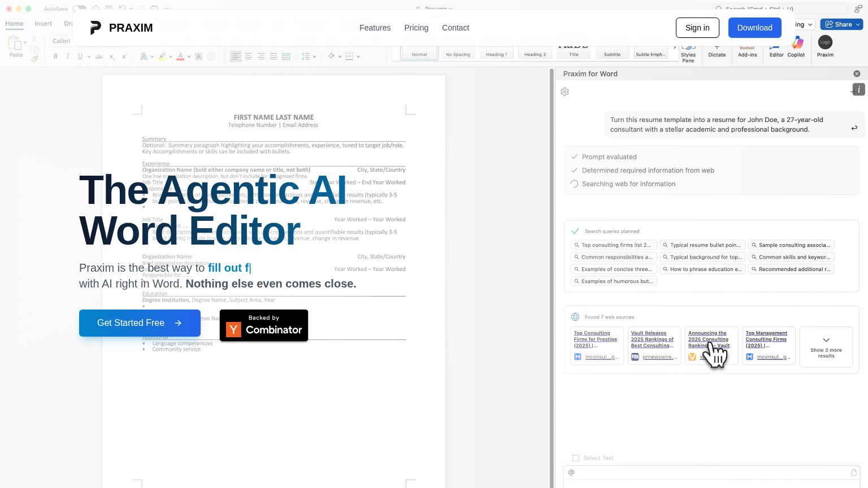Open the Share button dropdown arrow
This screenshot has width=868, height=488.
[858, 24]
